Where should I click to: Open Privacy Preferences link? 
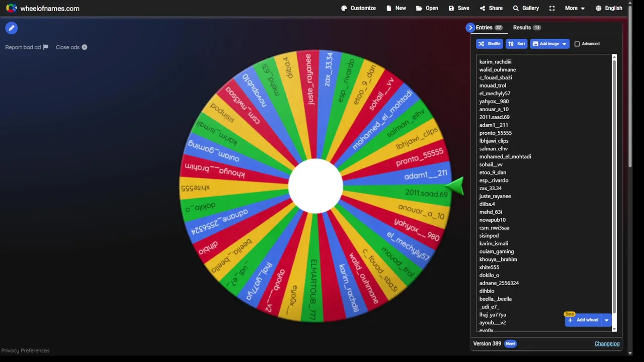25,350
